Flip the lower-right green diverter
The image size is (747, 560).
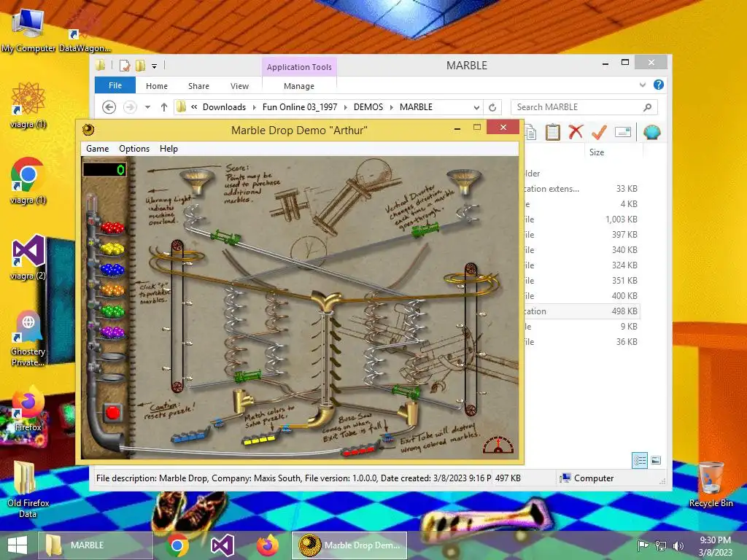click(406, 392)
